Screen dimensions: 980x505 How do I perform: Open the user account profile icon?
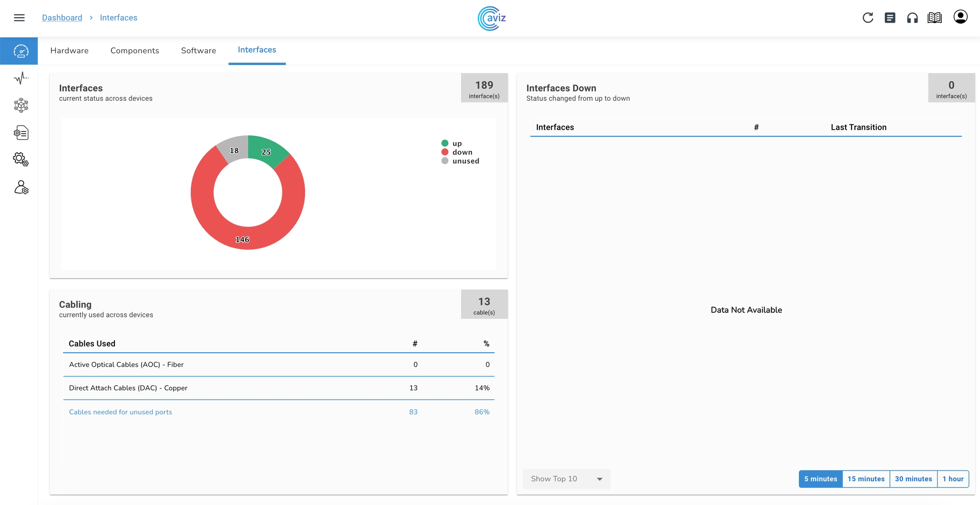click(960, 17)
